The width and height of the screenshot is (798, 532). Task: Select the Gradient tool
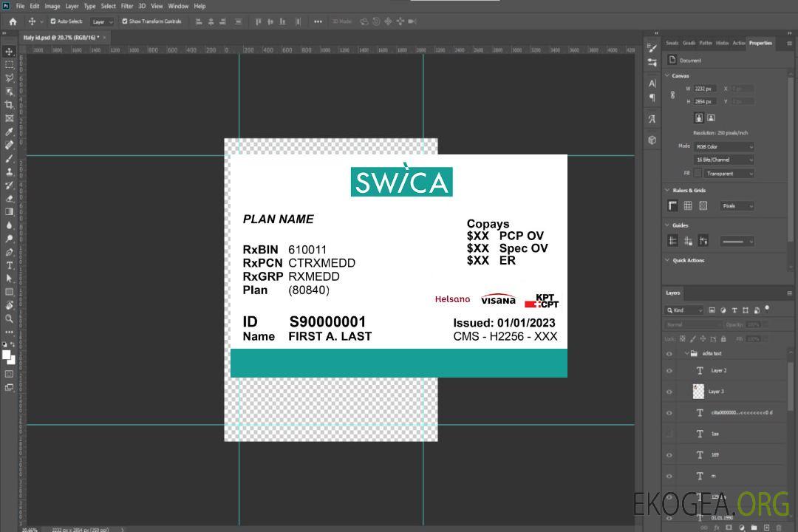9,212
